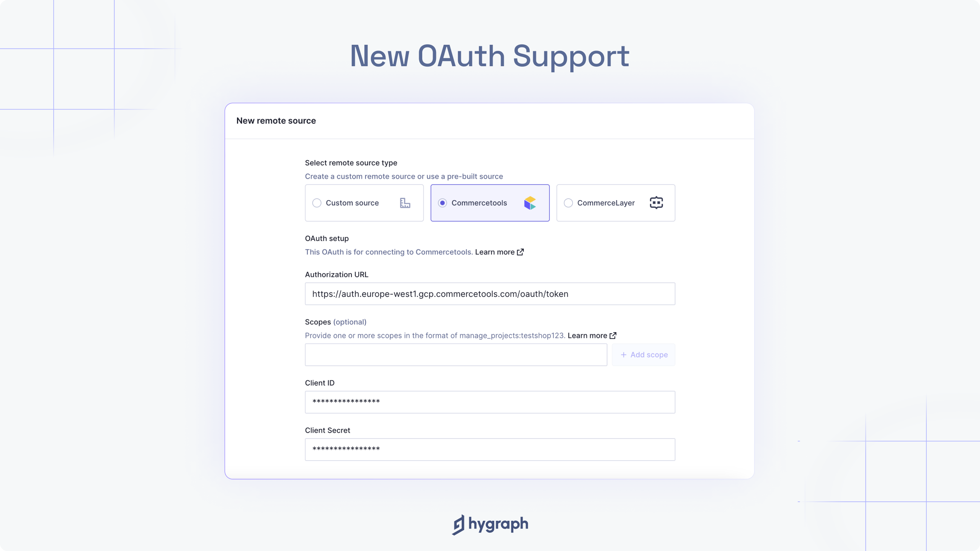The image size is (980, 551).
Task: Click the CommerceLayer camera icon
Action: 656,202
